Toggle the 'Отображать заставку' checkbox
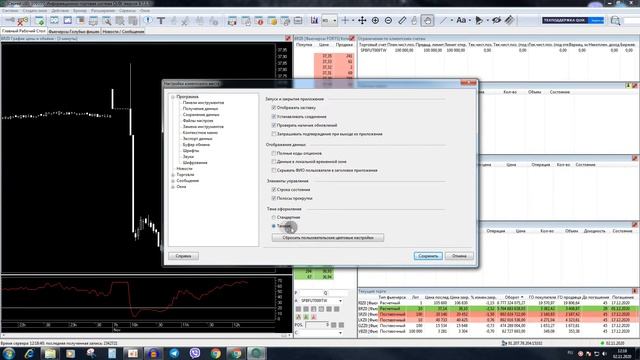The image size is (640, 360). click(x=274, y=108)
